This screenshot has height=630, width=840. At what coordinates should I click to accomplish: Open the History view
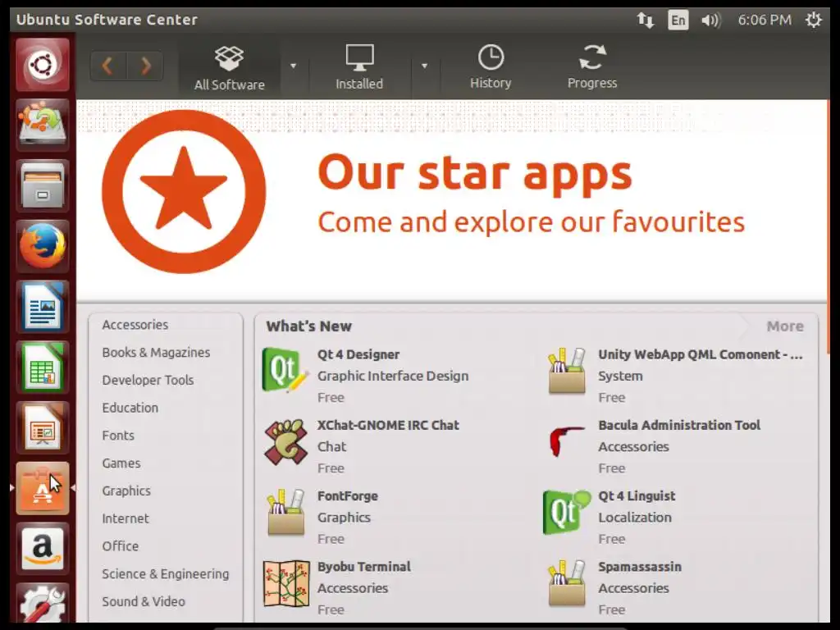coord(491,67)
